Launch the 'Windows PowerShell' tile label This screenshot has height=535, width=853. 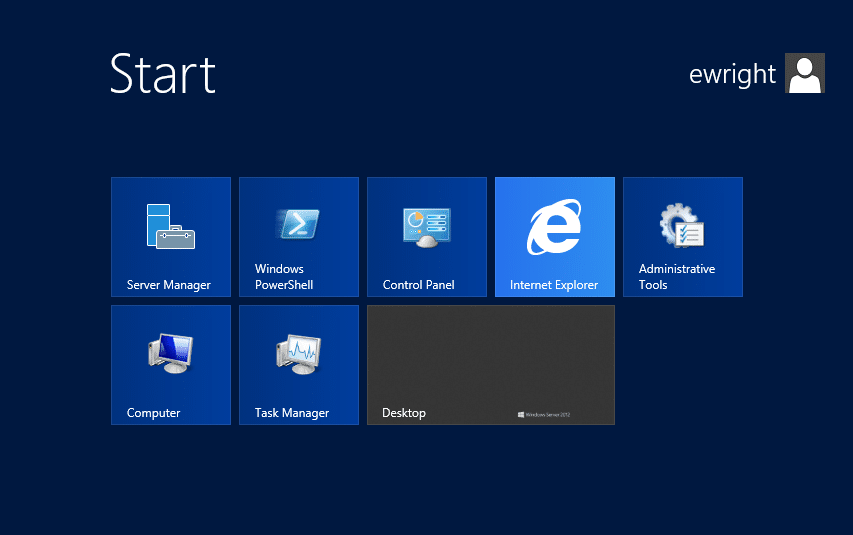284,277
